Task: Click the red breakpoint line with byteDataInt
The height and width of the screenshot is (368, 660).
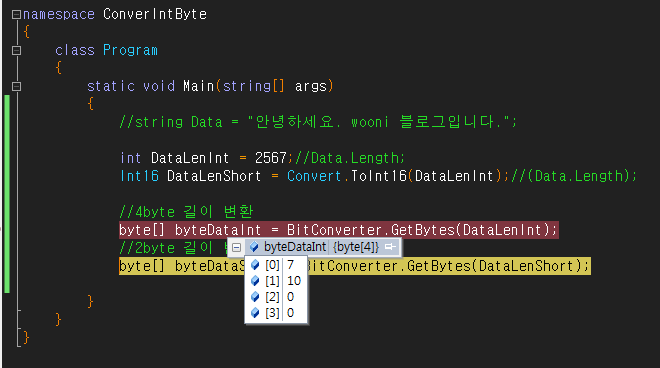Action: pyautogui.click(x=339, y=230)
